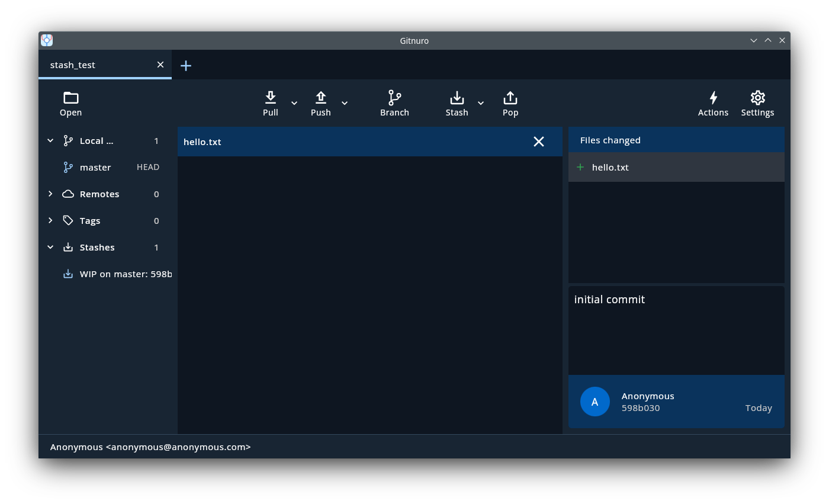Expand the Tags section in the sidebar

coord(50,220)
